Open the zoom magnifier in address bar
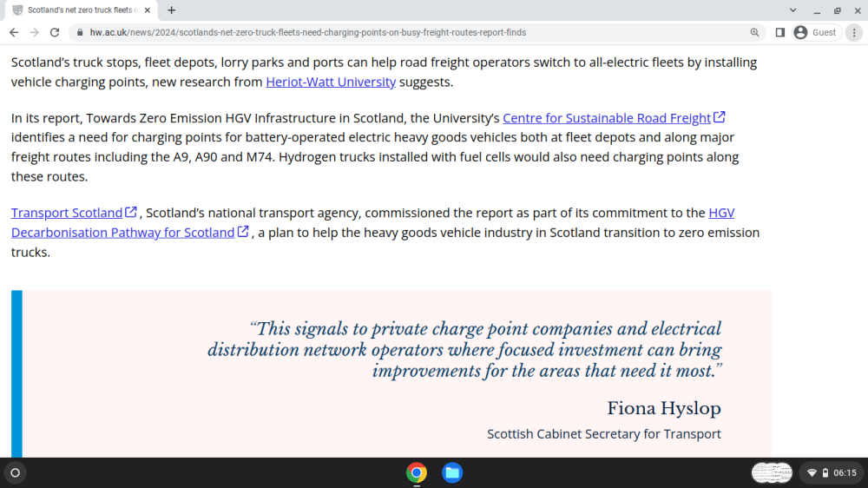 coord(754,33)
